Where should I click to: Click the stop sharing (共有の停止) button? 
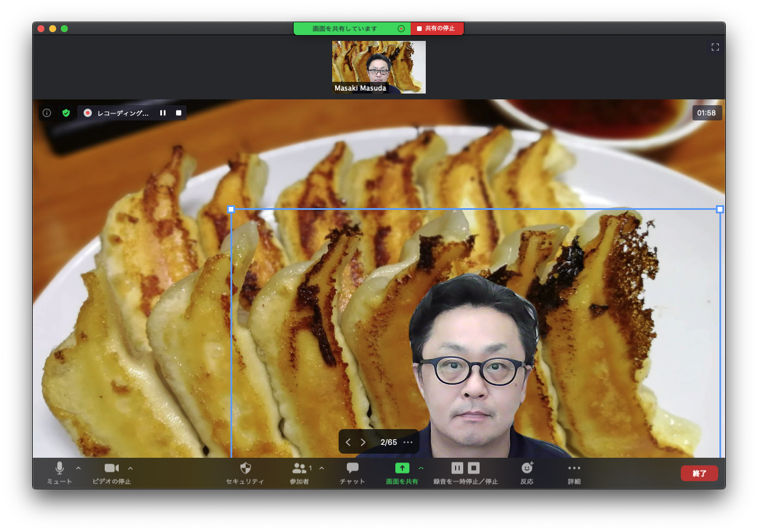coord(437,28)
